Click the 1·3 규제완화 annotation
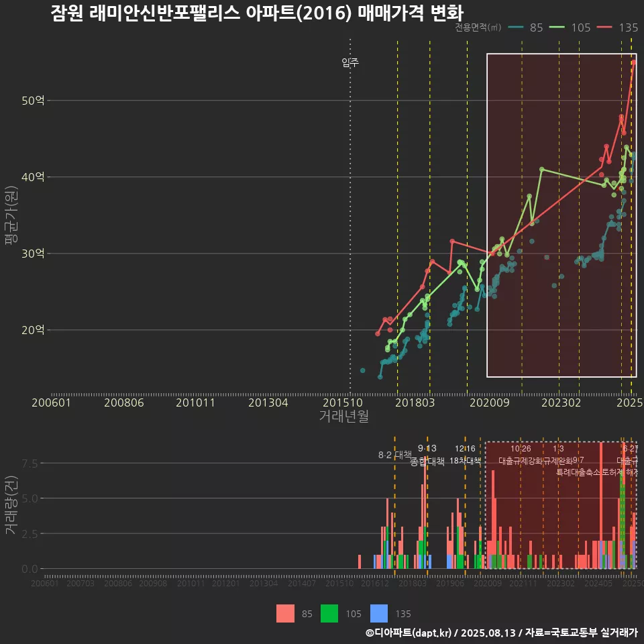The width and height of the screenshot is (644, 644). tap(558, 455)
